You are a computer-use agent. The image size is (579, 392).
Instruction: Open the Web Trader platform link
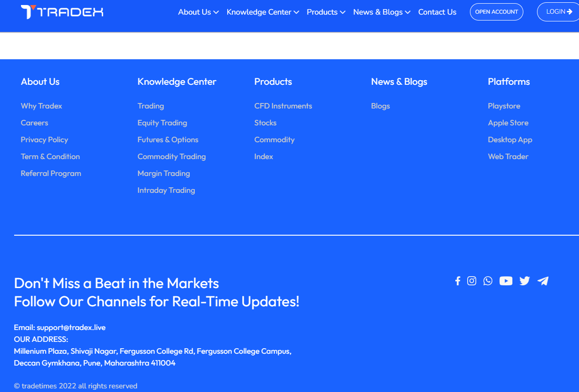point(508,156)
